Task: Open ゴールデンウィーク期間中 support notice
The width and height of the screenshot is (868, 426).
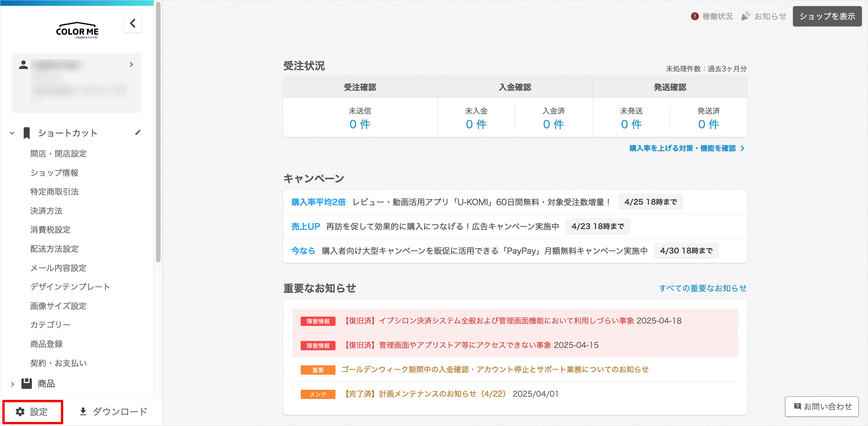Action: [x=495, y=369]
